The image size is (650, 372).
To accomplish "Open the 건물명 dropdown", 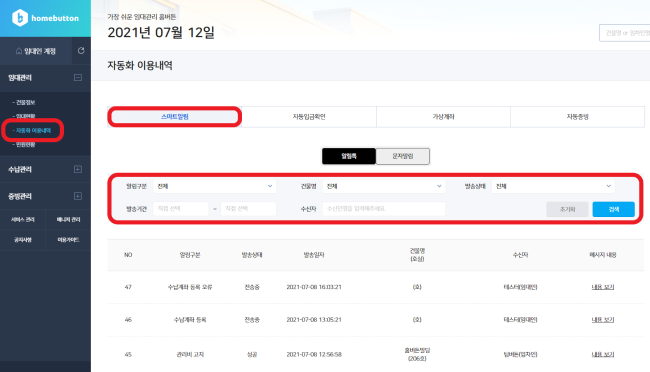I will coord(384,186).
